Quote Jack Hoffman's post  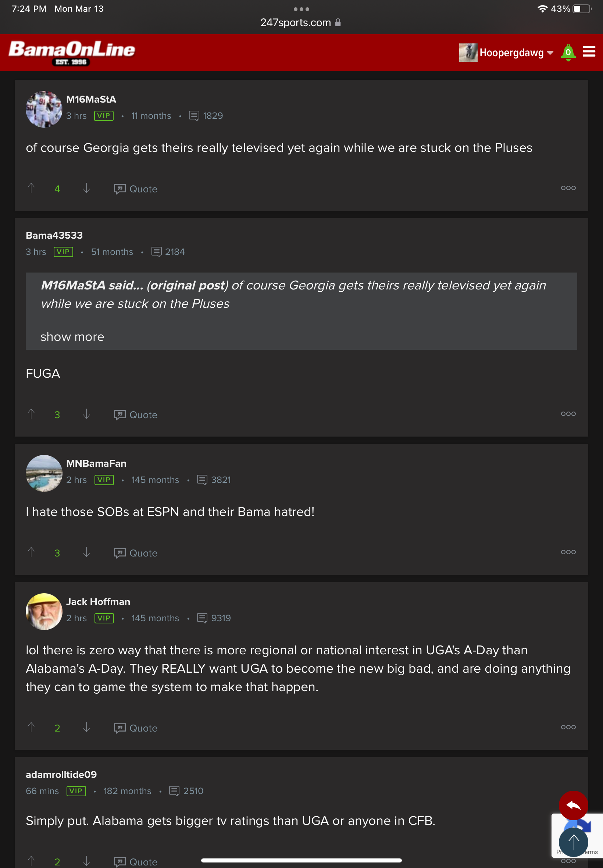136,728
